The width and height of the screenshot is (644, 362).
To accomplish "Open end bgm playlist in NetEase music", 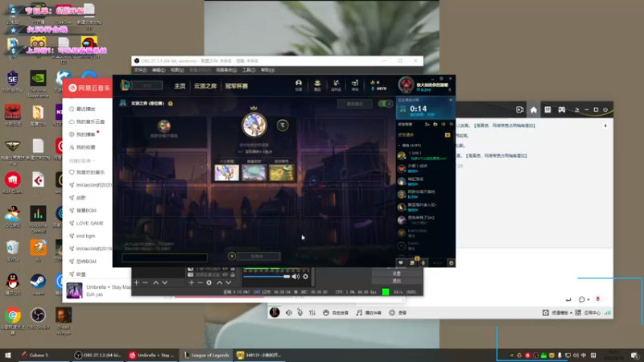I will (85, 236).
